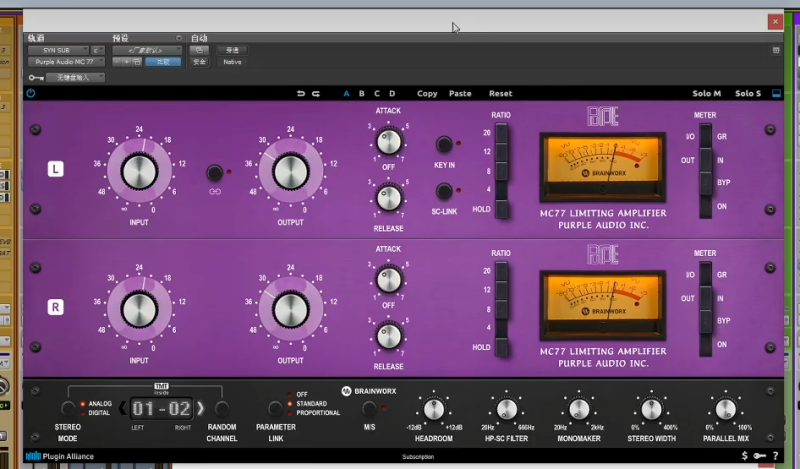Image resolution: width=800 pixels, height=469 pixels.
Task: Select ratio 20 on left channel
Action: (x=502, y=133)
